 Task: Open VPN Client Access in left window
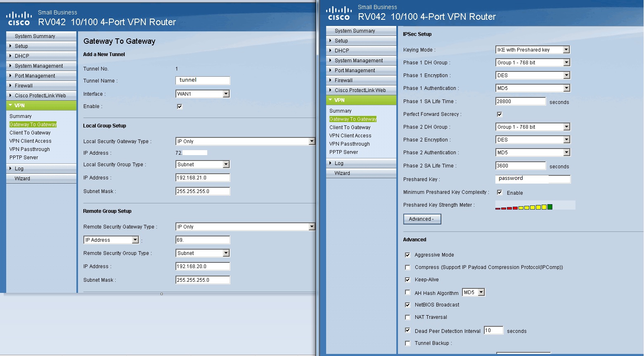tap(31, 141)
